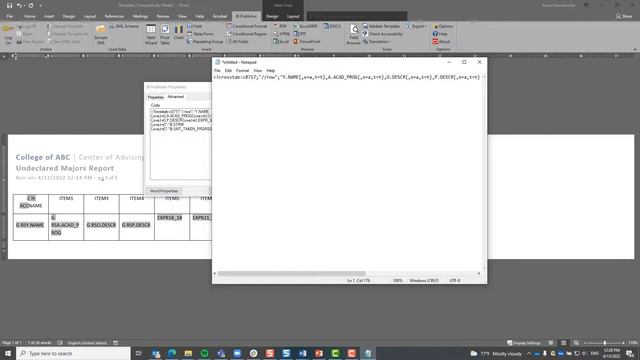640x360 pixels.
Task: Preview as Excel
Action: point(281,42)
